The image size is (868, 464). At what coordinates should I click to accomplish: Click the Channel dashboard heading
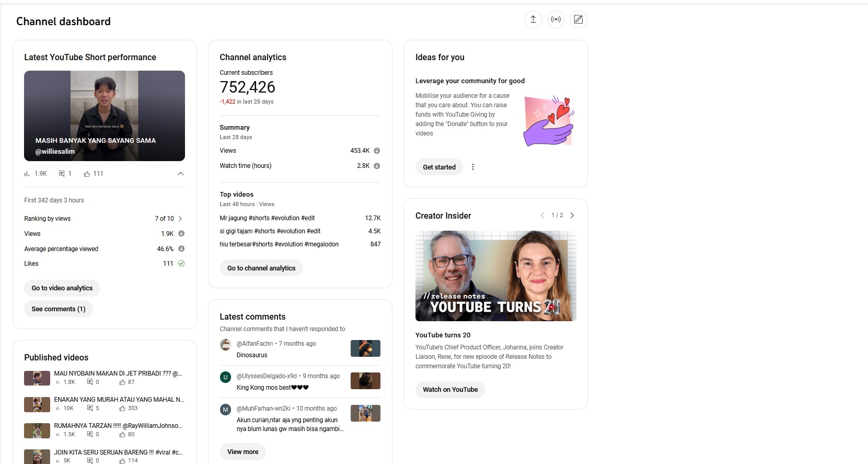pos(63,21)
